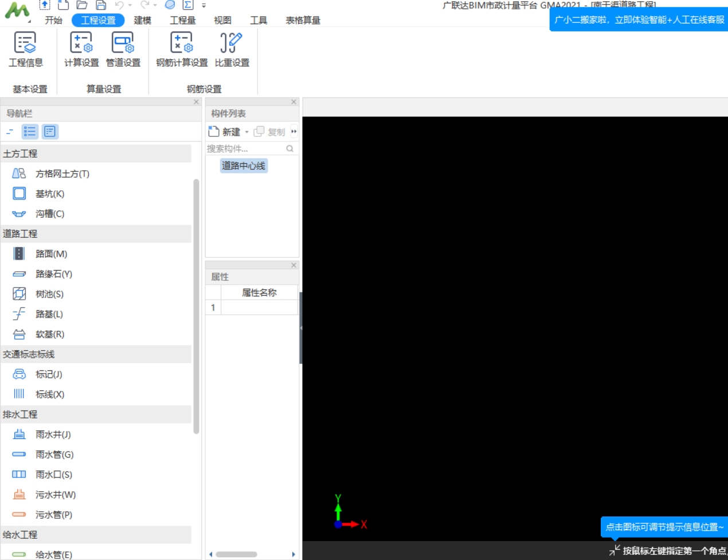Close the 属性 properties panel

coord(293,265)
